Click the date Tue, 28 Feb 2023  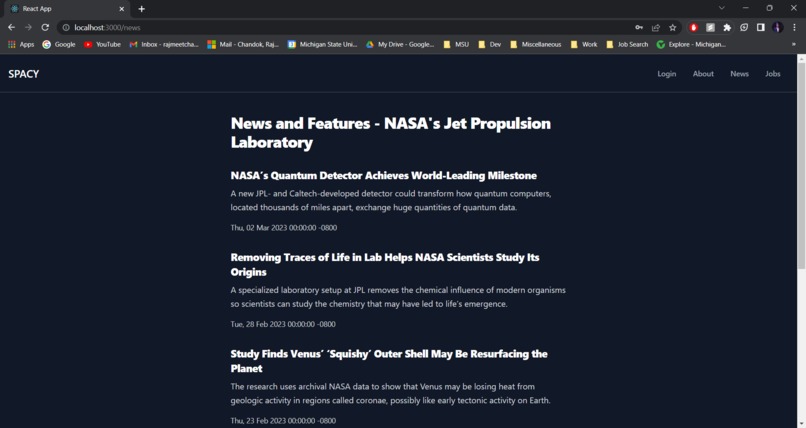point(283,324)
